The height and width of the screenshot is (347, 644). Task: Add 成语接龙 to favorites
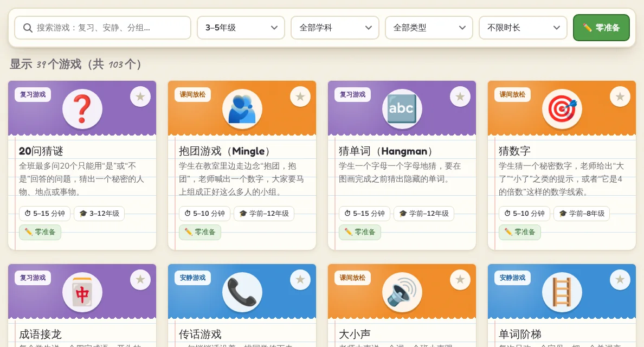pyautogui.click(x=140, y=280)
